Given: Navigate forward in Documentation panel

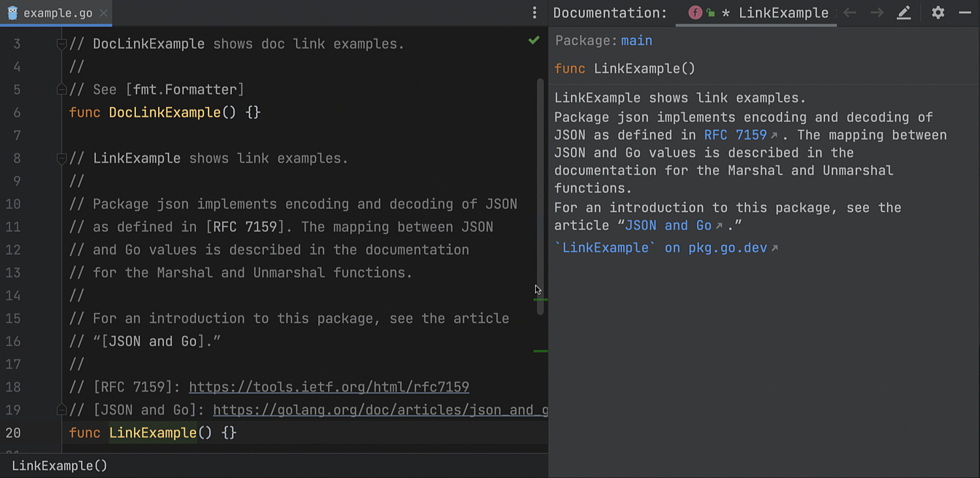Looking at the screenshot, I should click(877, 13).
